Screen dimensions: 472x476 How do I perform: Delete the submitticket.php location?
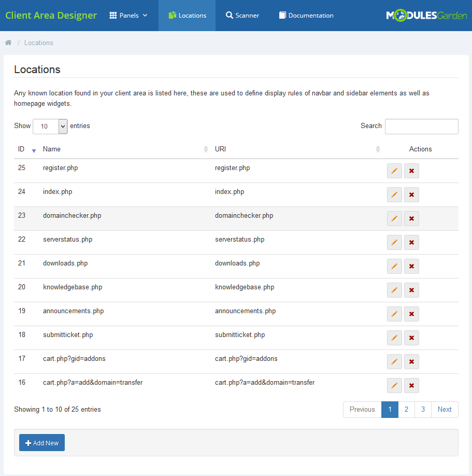tap(411, 338)
